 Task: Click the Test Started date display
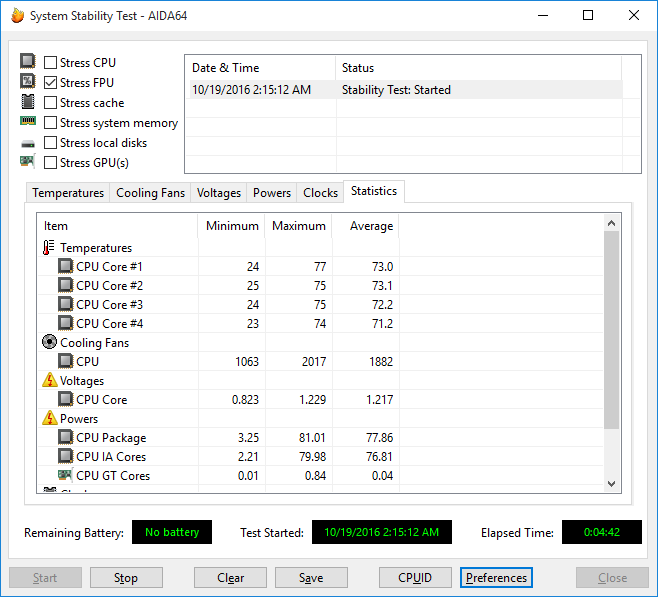(x=382, y=532)
